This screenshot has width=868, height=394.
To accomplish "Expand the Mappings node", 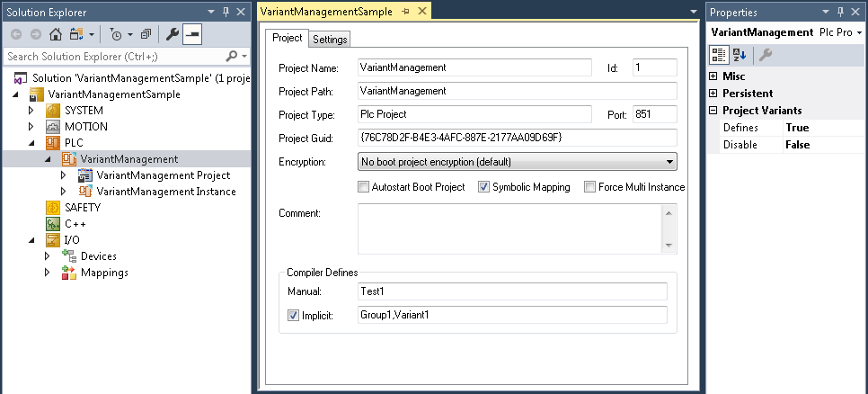I will pos(48,272).
